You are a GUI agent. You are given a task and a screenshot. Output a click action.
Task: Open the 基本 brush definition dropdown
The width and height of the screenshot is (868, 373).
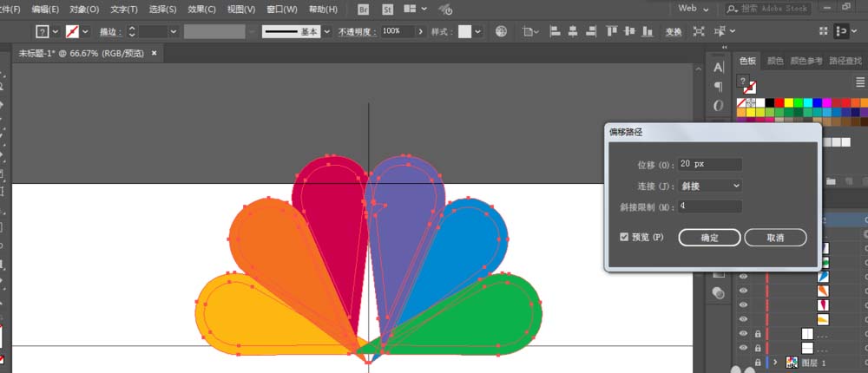point(326,31)
